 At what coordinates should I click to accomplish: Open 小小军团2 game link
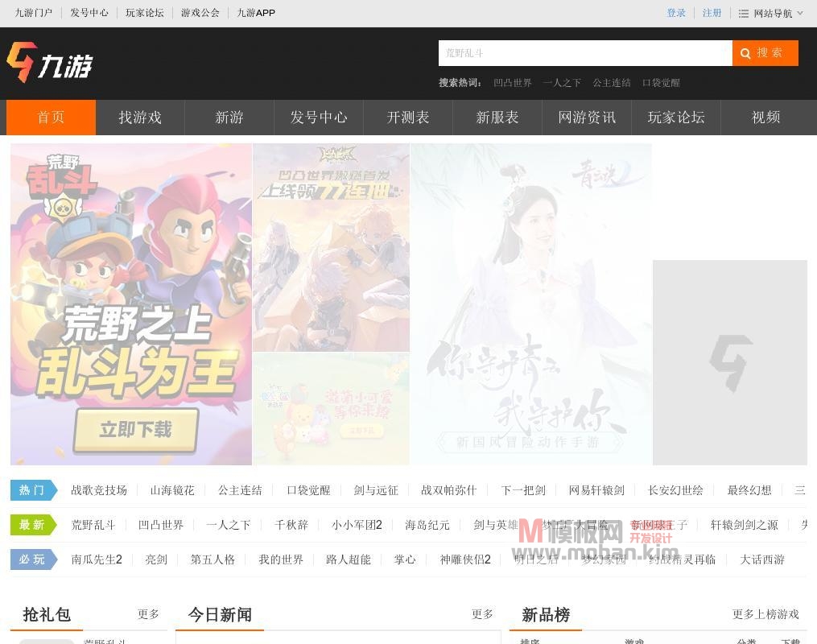pyautogui.click(x=357, y=525)
